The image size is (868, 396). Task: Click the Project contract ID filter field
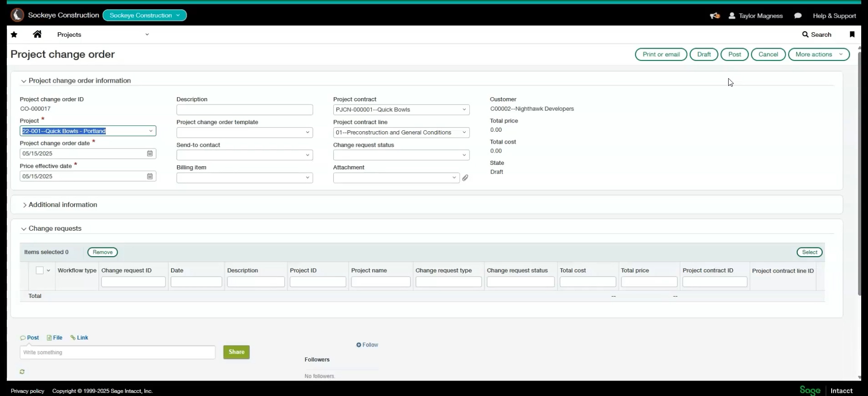click(x=715, y=282)
